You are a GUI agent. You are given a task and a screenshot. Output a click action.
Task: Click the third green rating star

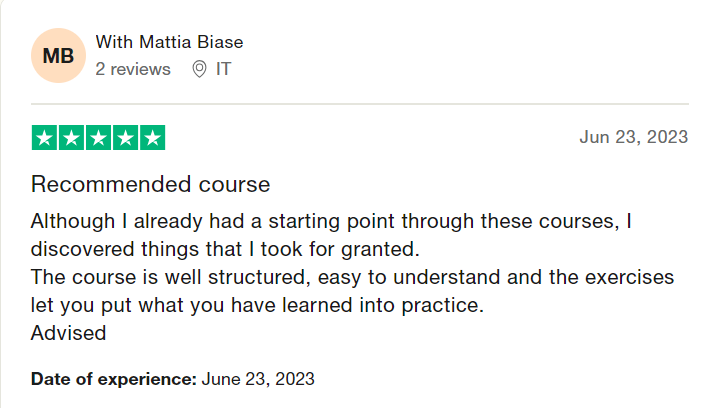tap(98, 138)
